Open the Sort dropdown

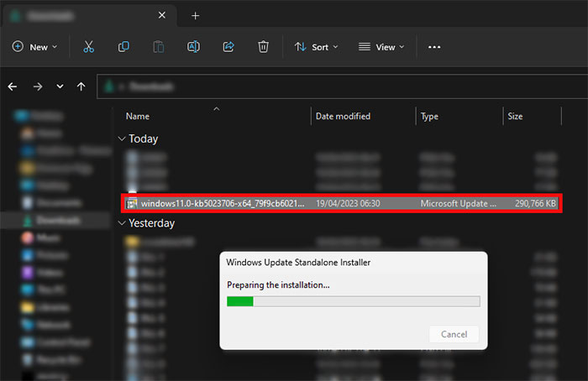pyautogui.click(x=316, y=47)
